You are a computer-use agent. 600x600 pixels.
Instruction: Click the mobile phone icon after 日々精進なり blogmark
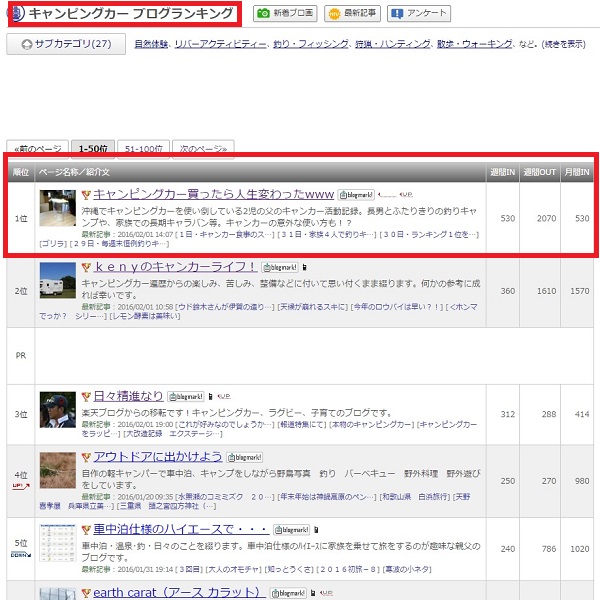tap(210, 396)
